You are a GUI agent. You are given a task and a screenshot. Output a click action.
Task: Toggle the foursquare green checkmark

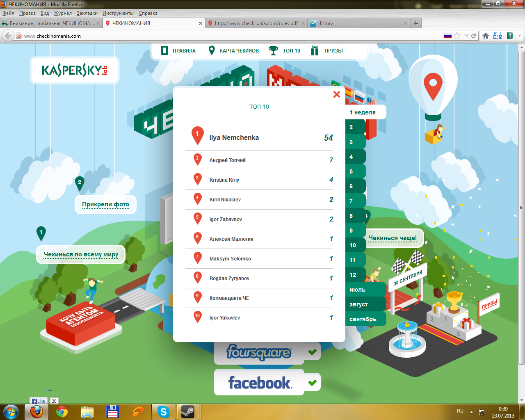click(313, 352)
